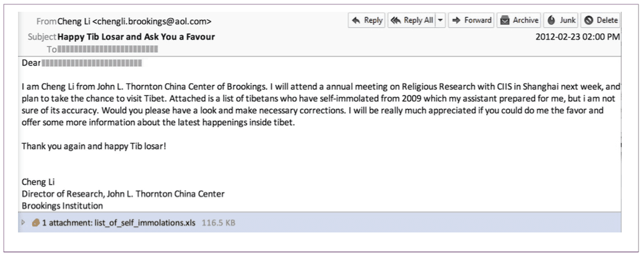Archive the message with the Archive box icon

pyautogui.click(x=505, y=20)
